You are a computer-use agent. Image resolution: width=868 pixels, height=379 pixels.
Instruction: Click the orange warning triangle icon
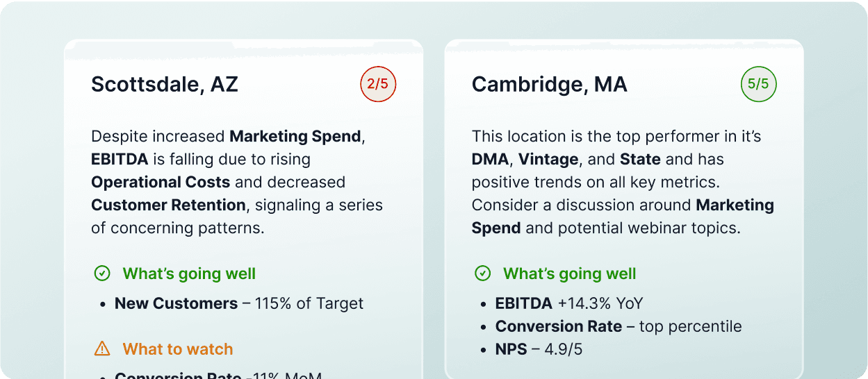(x=102, y=348)
